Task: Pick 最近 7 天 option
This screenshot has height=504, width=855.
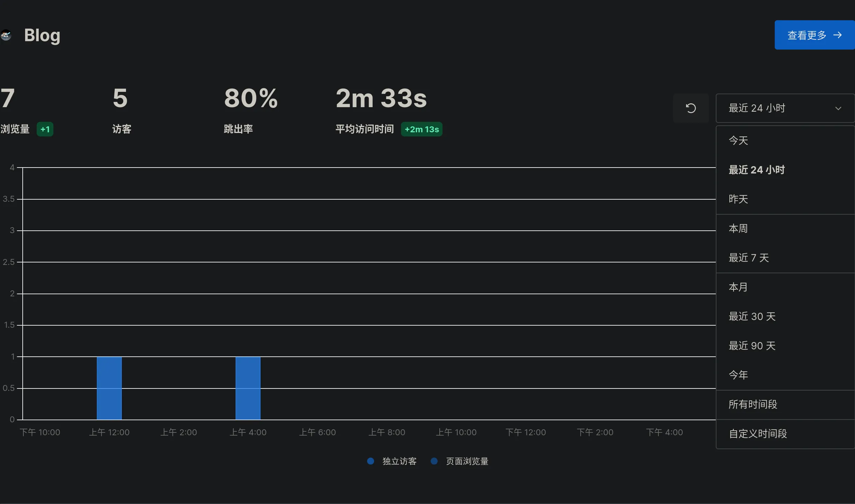Action: 749,258
